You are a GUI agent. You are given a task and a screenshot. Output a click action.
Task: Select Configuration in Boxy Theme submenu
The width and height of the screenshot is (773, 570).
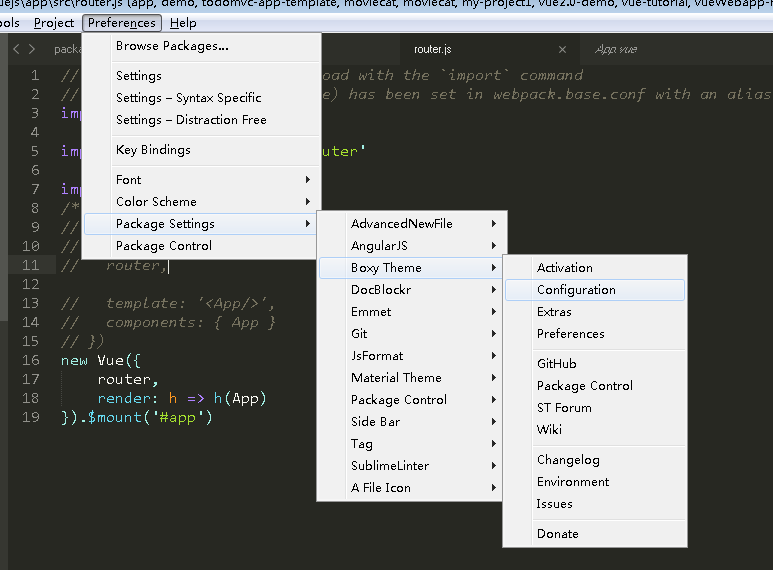pos(576,290)
